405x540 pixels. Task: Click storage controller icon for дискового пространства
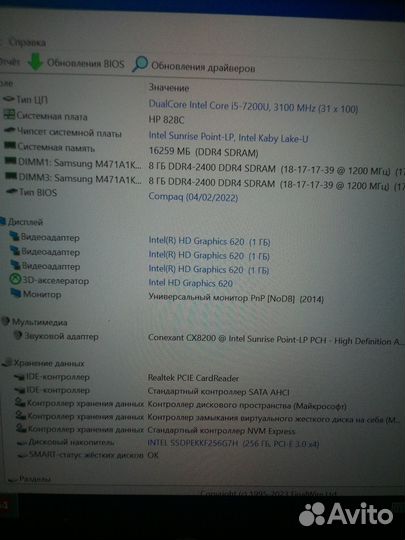(x=21, y=402)
